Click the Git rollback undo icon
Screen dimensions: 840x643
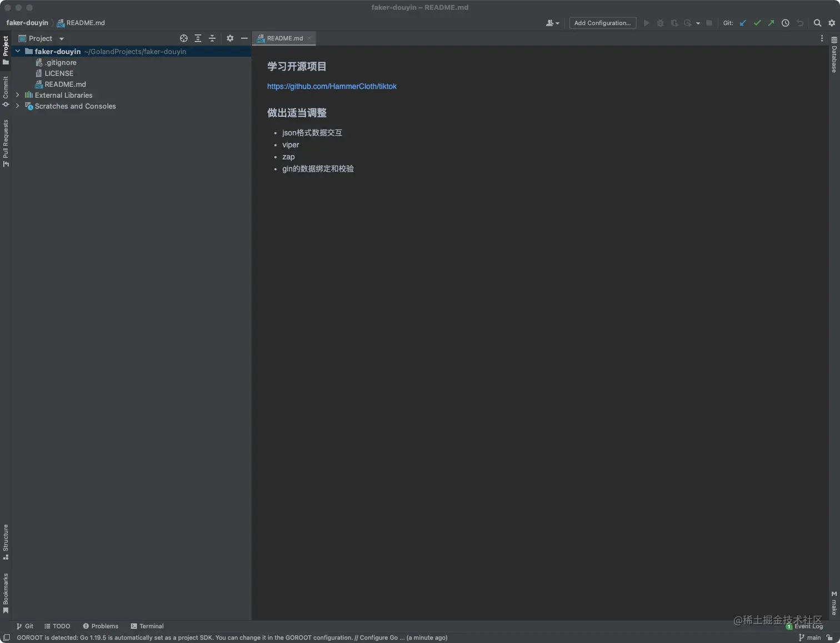(799, 23)
